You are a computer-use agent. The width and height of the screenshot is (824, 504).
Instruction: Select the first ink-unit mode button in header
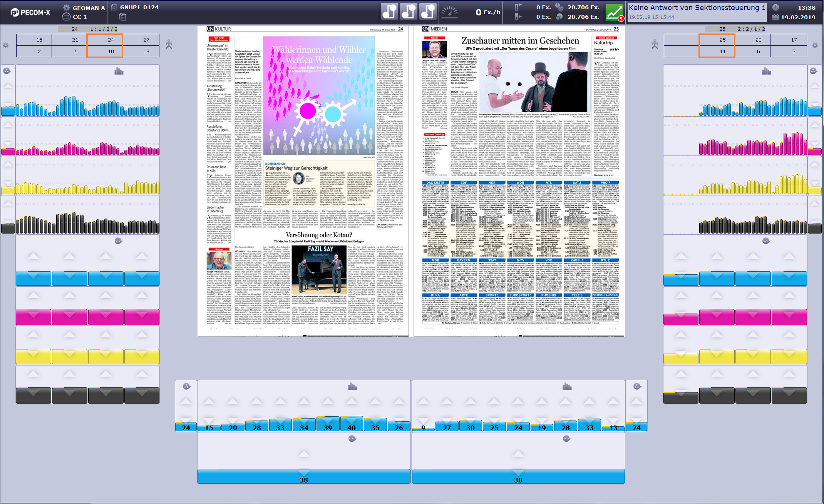coord(389,12)
